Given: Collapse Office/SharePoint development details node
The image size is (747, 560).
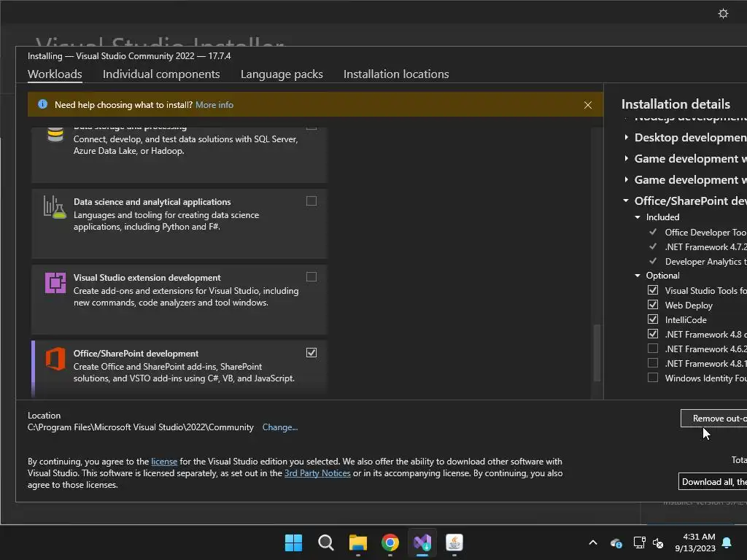Looking at the screenshot, I should [626, 201].
